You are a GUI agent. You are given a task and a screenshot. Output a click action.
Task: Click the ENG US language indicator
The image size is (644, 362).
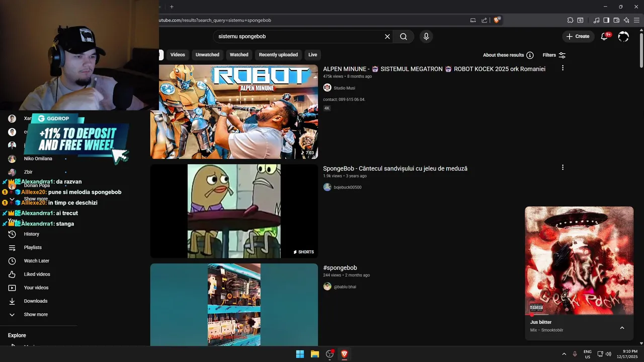tap(587, 354)
